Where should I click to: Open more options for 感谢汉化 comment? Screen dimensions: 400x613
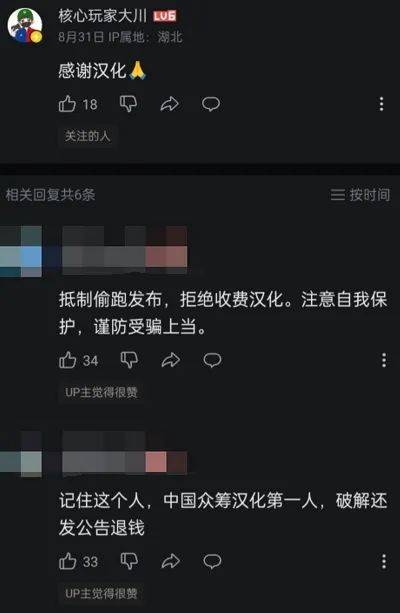coord(381,104)
